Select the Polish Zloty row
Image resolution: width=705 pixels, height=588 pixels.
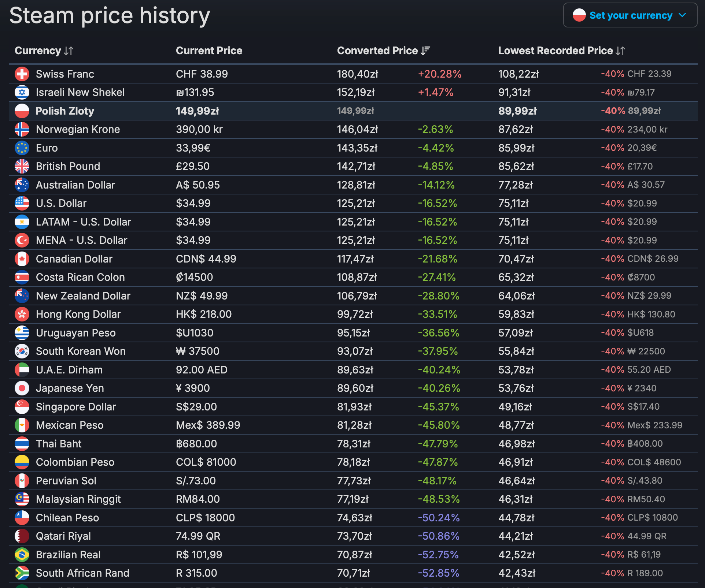point(64,111)
